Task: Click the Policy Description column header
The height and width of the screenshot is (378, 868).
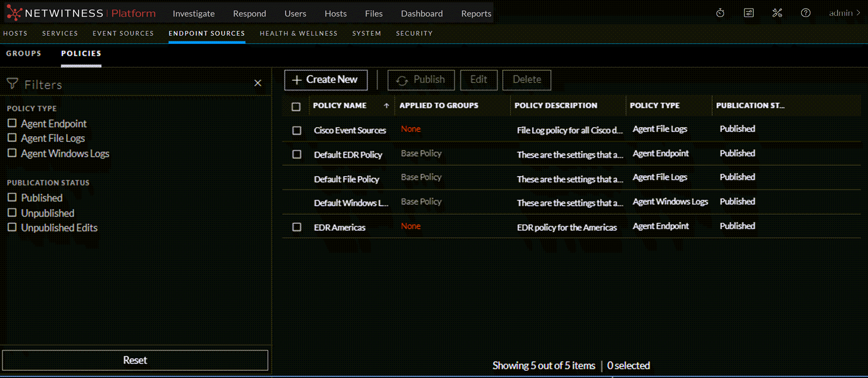Action: (x=556, y=105)
